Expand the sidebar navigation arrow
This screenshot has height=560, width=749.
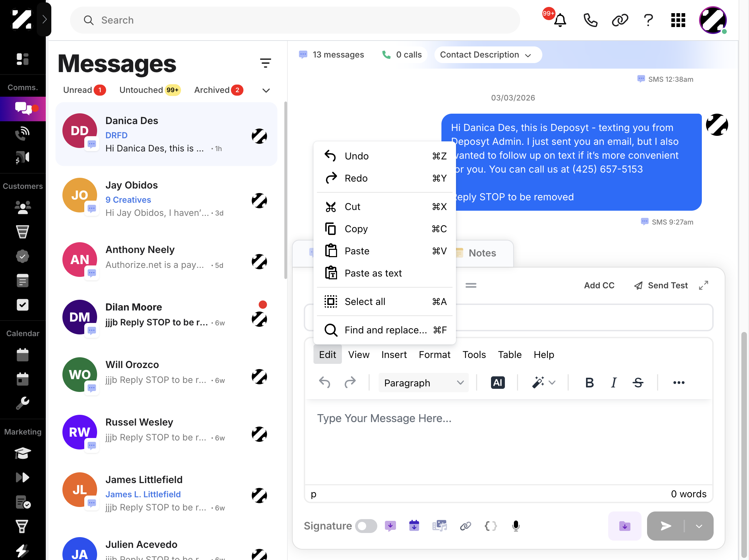click(44, 19)
